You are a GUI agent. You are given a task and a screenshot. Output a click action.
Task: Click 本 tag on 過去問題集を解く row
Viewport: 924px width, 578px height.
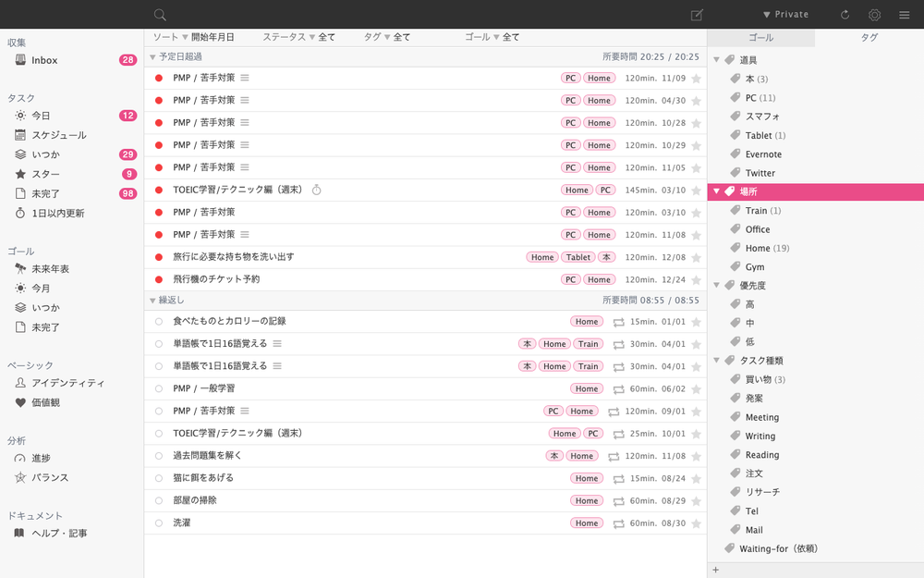click(553, 456)
